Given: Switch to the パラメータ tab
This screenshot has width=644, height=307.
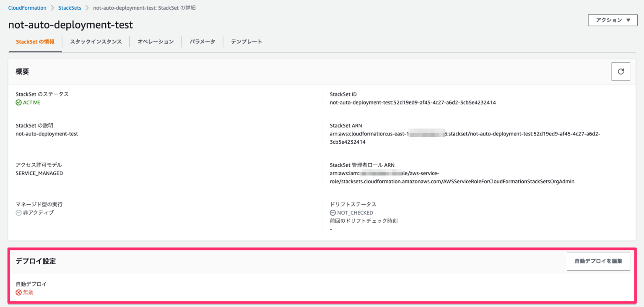Looking at the screenshot, I should pyautogui.click(x=202, y=42).
